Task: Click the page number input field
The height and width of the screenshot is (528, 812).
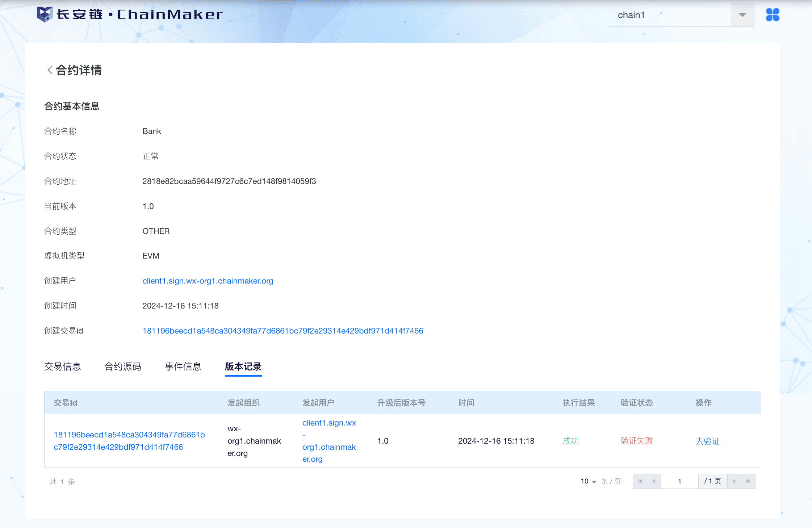Action: (679, 481)
